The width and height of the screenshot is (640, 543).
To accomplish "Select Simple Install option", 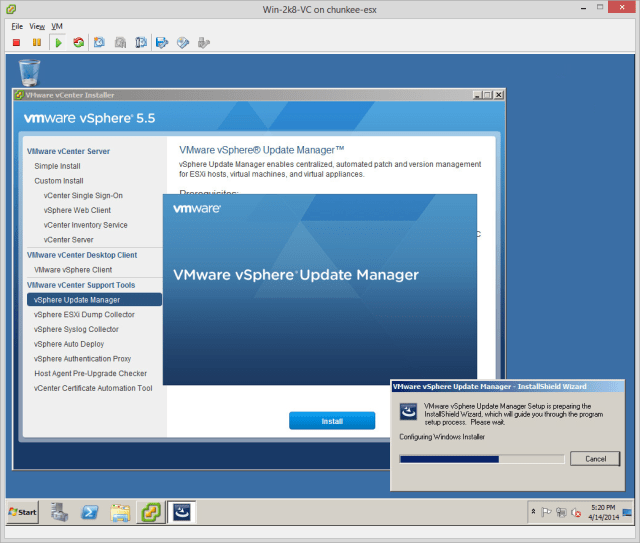I will click(57, 166).
